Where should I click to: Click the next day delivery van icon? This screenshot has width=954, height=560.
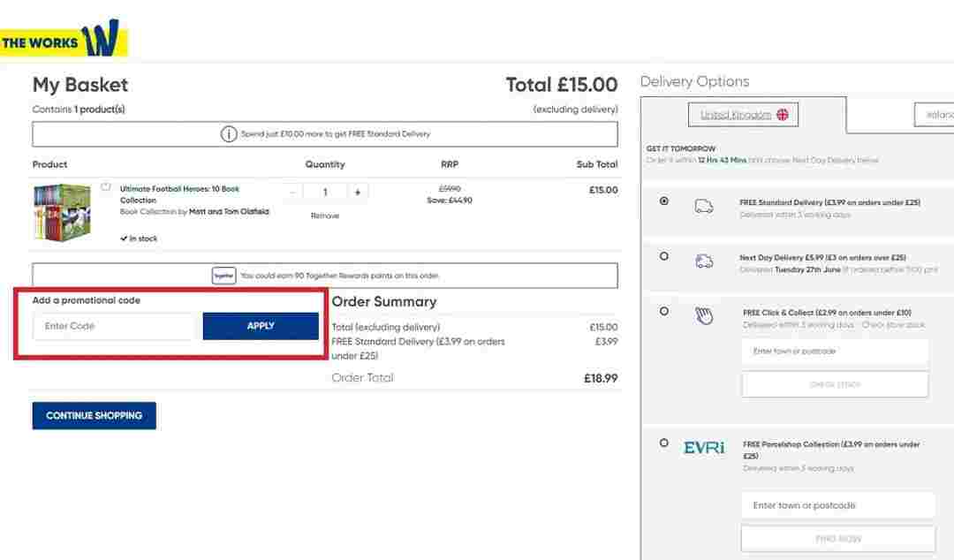(x=704, y=261)
